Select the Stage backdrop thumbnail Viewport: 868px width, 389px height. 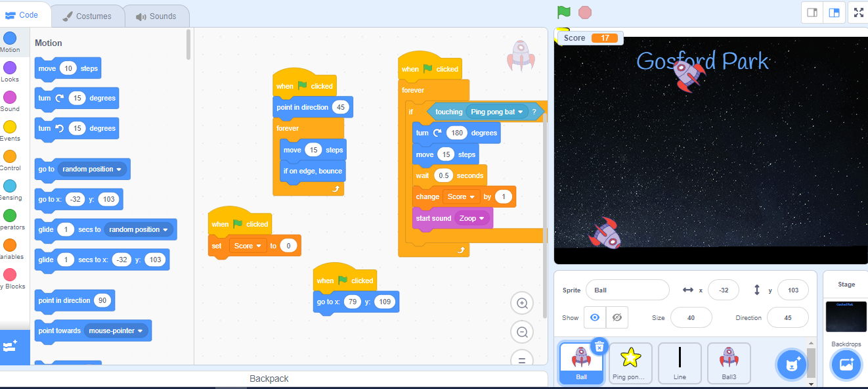pyautogui.click(x=846, y=316)
